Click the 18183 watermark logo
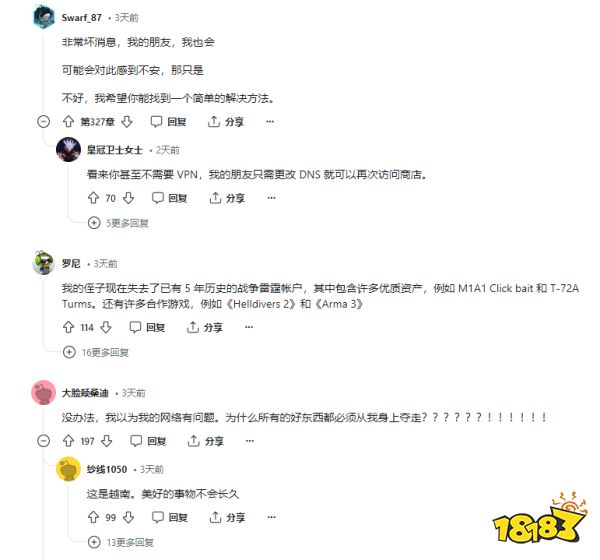The image size is (600, 560). click(540, 519)
